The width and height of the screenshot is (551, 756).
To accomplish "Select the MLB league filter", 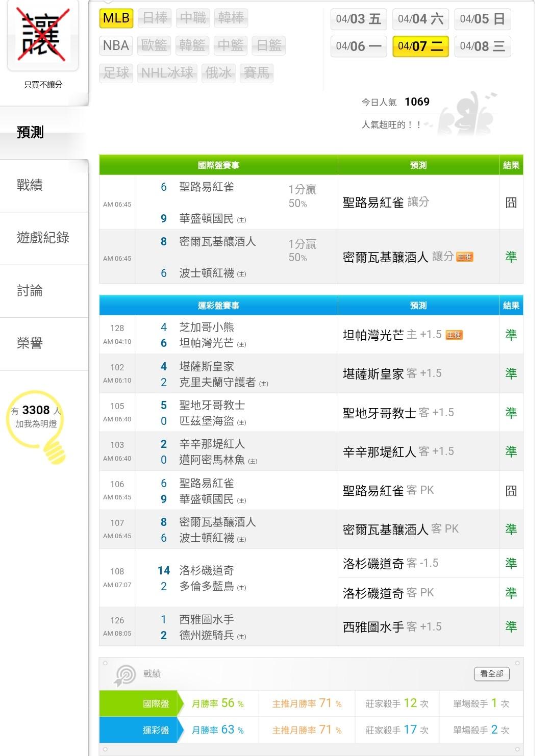I will click(x=116, y=18).
